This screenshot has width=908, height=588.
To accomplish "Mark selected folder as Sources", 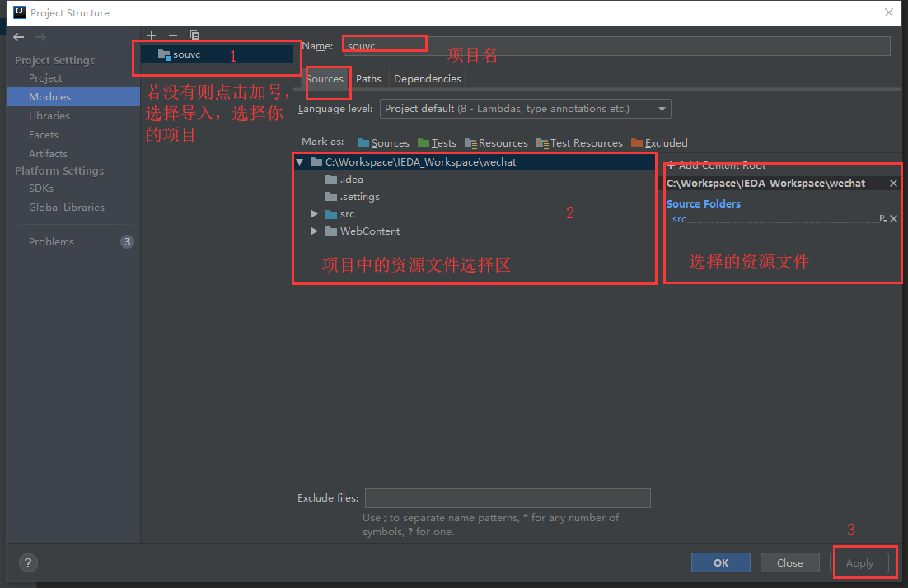I will point(383,143).
